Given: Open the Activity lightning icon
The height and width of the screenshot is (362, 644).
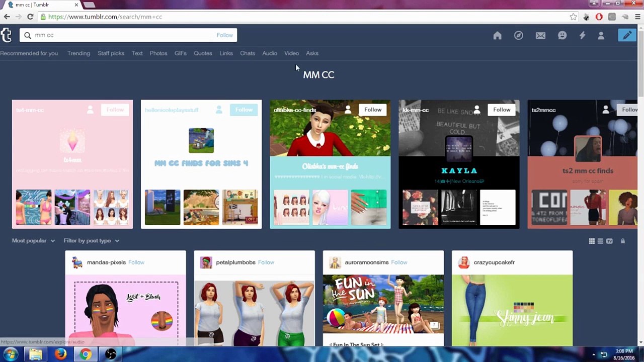Looking at the screenshot, I should [582, 35].
